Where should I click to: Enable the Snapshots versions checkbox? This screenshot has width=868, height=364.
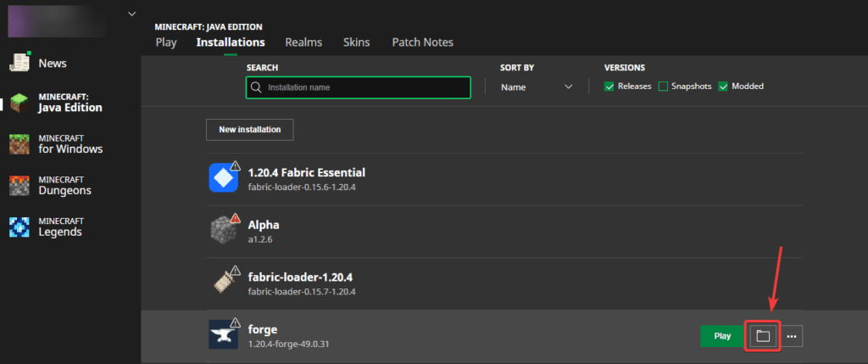(x=663, y=87)
